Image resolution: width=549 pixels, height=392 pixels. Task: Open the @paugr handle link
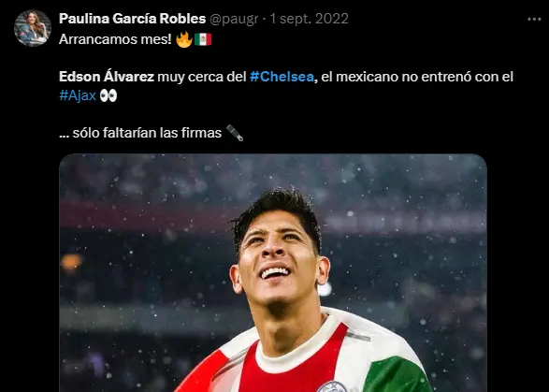click(234, 19)
